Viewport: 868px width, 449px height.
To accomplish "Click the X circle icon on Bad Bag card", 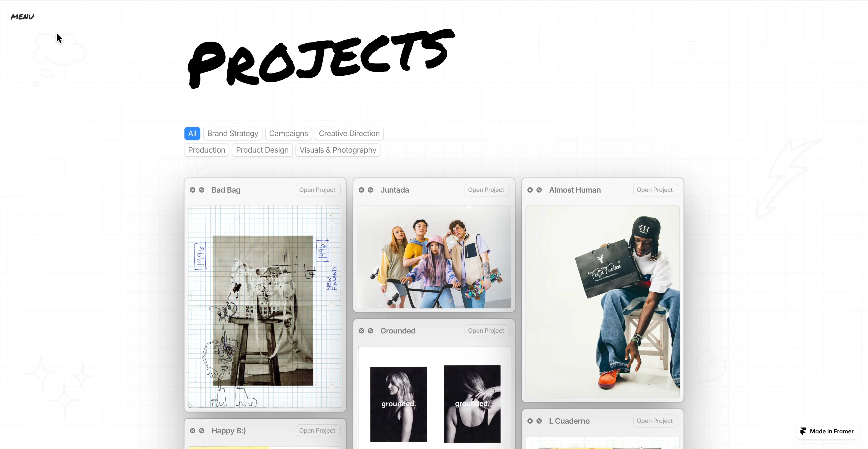I will (192, 190).
